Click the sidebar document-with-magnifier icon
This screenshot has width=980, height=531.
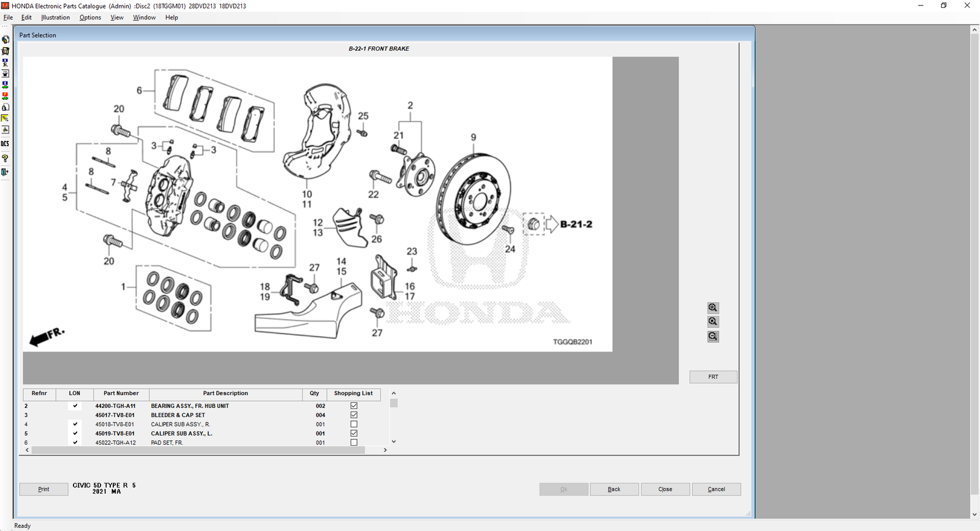tap(6, 107)
